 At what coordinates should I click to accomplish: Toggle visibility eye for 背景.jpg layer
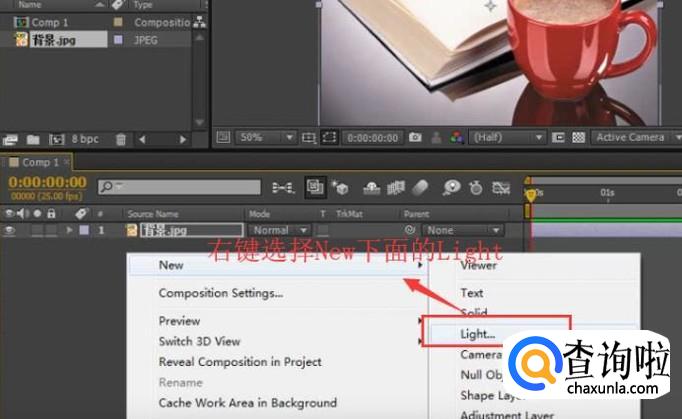(x=11, y=230)
